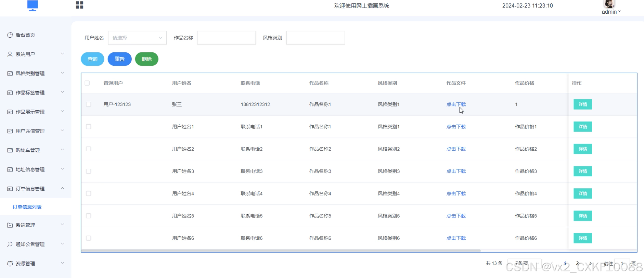Screen dimensions: 644x278
Task: Click the phone number 13812312312
Action: 255,104
